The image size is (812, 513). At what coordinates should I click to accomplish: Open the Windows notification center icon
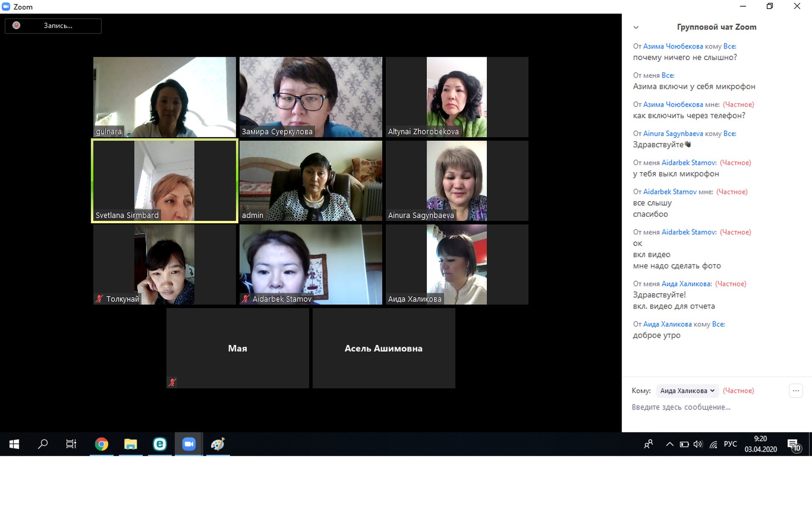click(793, 445)
